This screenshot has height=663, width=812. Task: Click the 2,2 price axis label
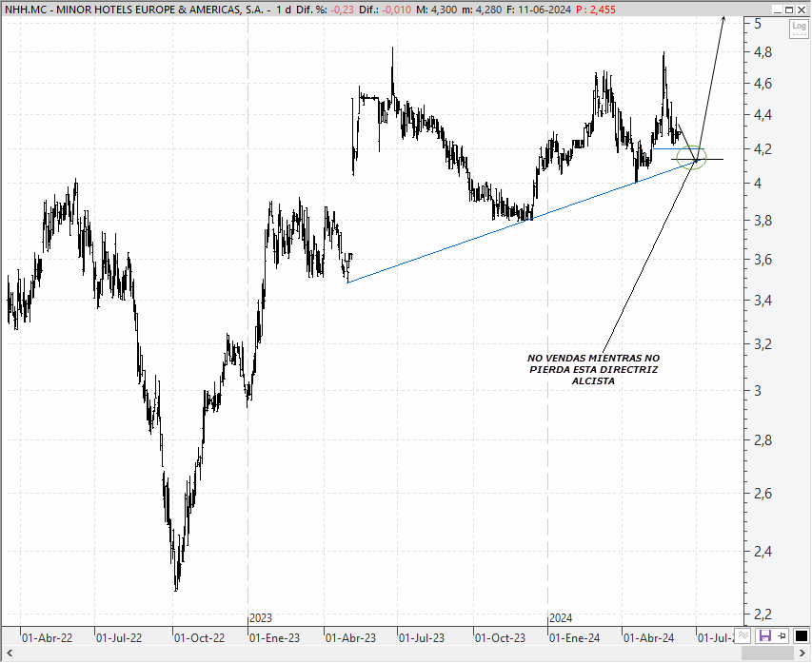click(x=763, y=614)
